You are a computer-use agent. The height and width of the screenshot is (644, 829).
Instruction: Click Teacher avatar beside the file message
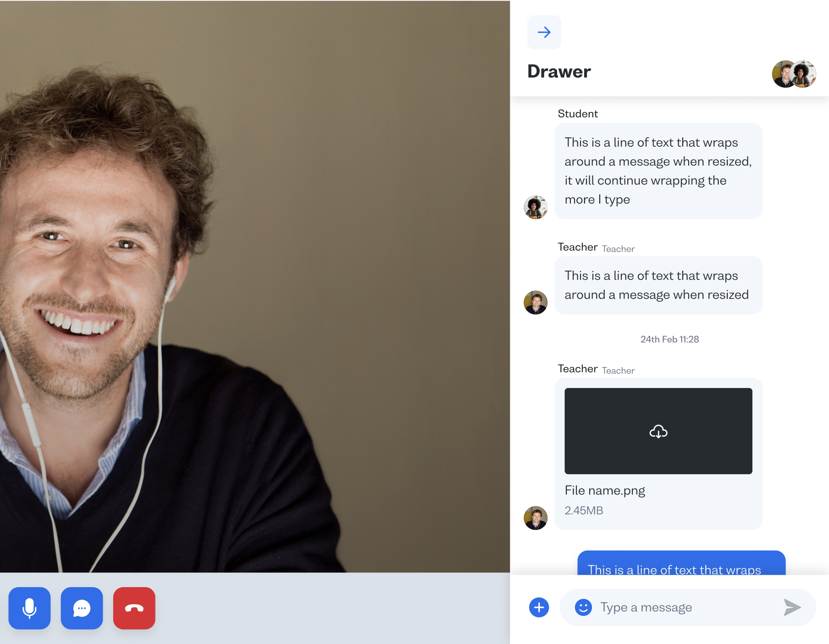536,518
